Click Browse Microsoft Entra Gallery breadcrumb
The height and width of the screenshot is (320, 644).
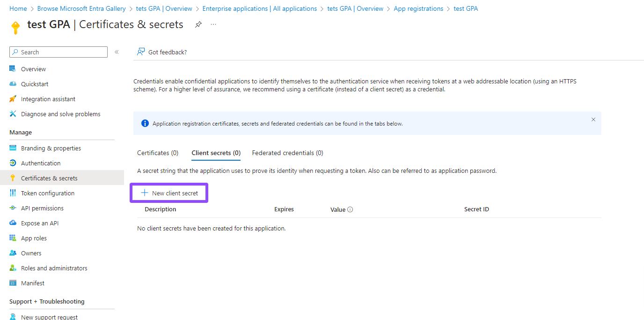pyautogui.click(x=81, y=8)
